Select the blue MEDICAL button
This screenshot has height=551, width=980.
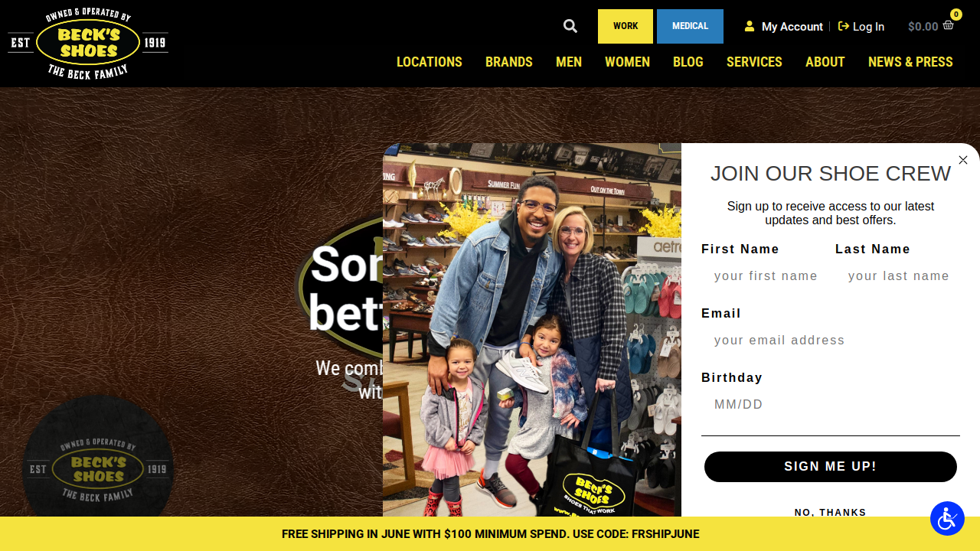click(x=690, y=26)
